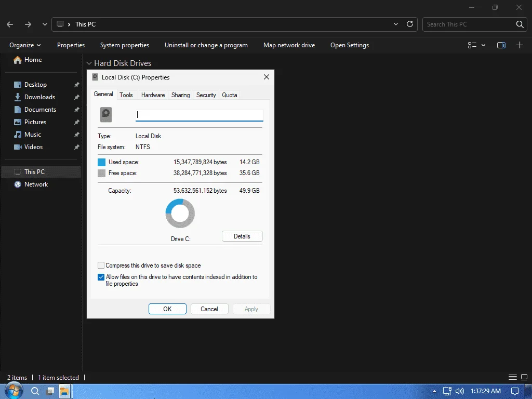Open taskbar search magnifier

tap(35, 391)
